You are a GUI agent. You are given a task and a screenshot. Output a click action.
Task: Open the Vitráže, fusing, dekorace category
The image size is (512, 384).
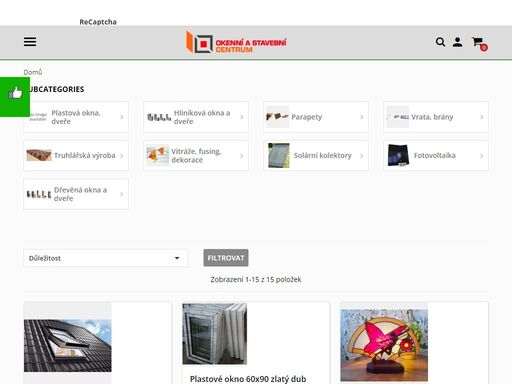coord(196,156)
